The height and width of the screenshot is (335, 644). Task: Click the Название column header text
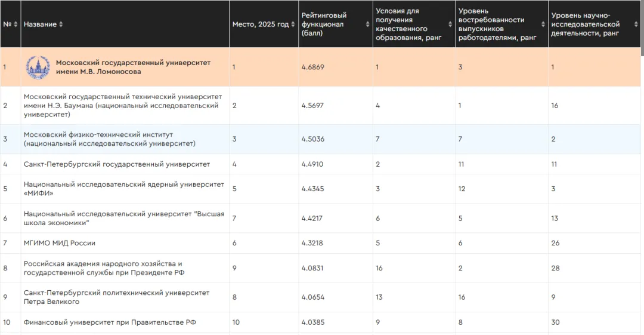pyautogui.click(x=40, y=24)
